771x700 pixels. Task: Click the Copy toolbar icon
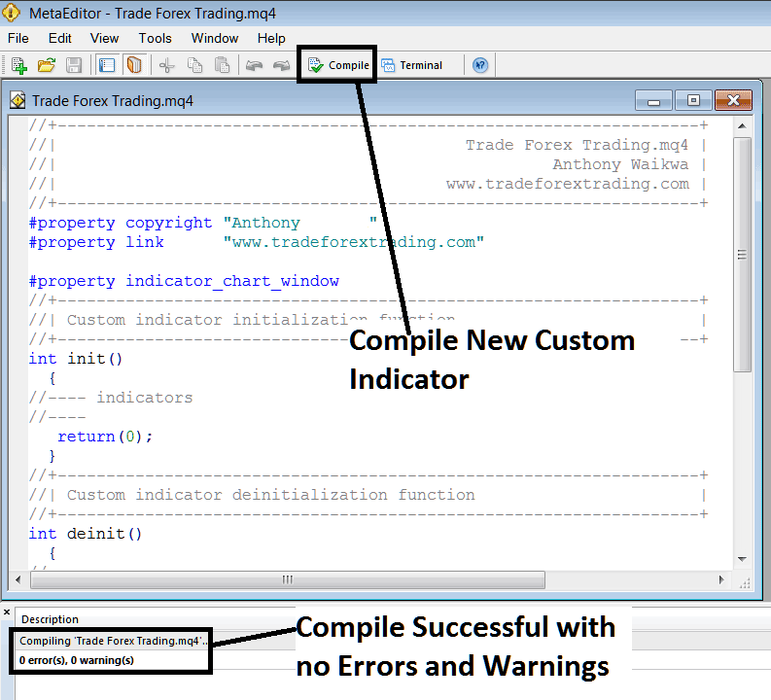[194, 65]
